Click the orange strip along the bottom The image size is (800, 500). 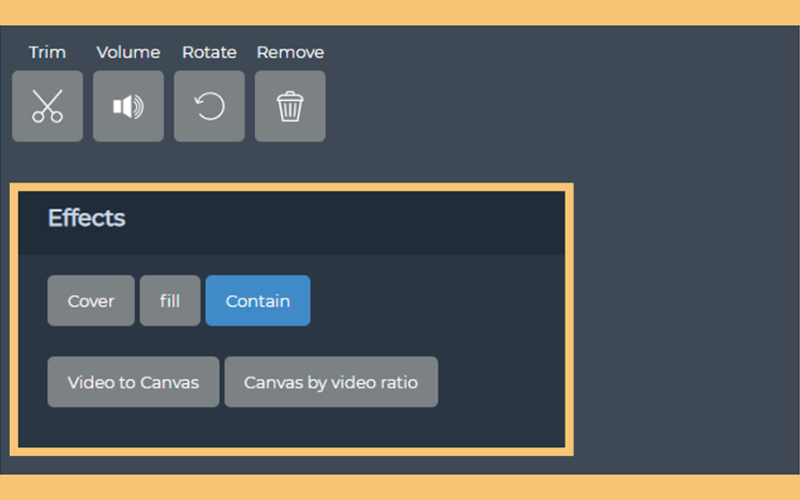pos(400,487)
